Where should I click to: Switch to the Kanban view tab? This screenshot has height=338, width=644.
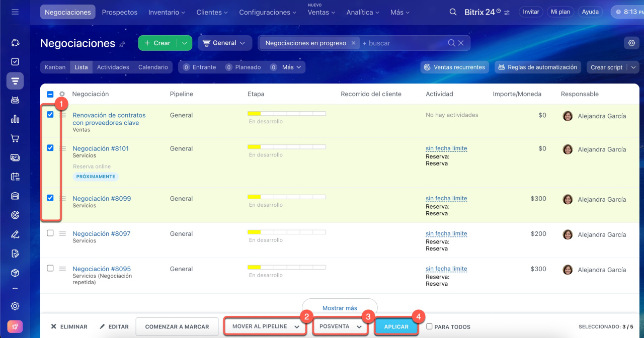pyautogui.click(x=55, y=67)
